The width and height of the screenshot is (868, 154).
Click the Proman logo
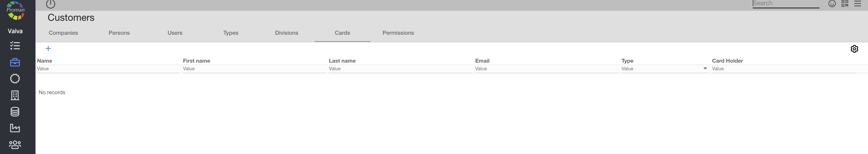coord(15,10)
